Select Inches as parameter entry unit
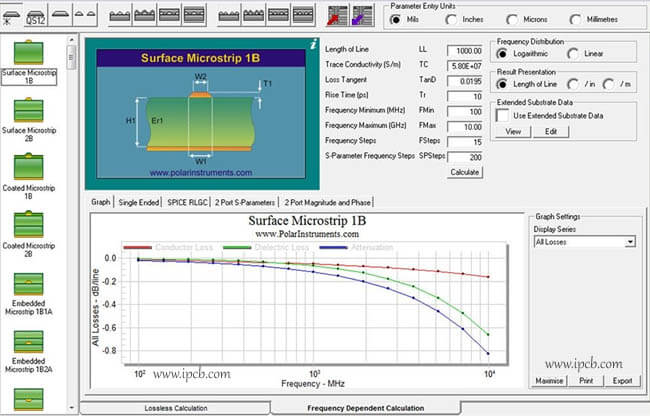 (443, 20)
